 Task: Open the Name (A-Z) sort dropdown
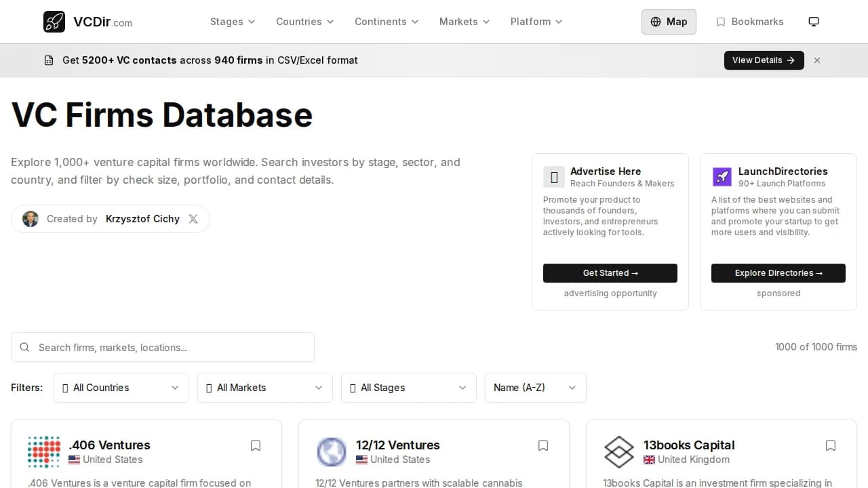535,388
